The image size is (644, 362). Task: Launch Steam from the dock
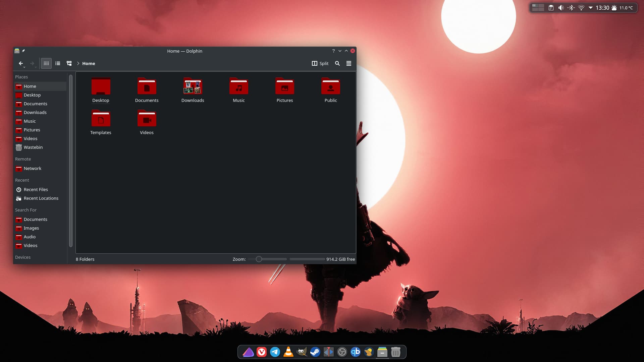click(x=315, y=352)
